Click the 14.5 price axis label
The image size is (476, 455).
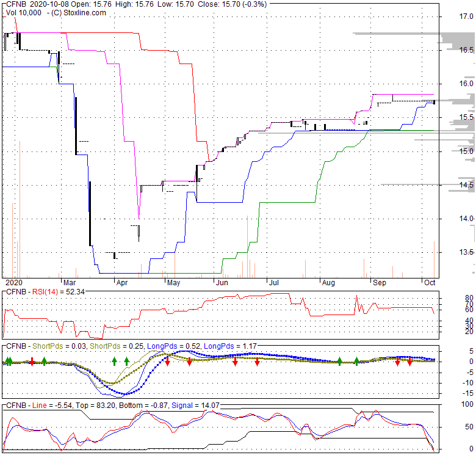pos(466,185)
